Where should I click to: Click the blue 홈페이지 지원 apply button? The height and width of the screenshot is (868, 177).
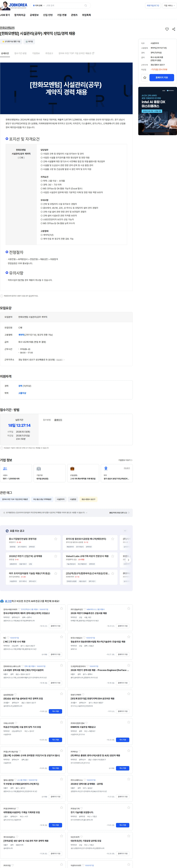(x=162, y=77)
